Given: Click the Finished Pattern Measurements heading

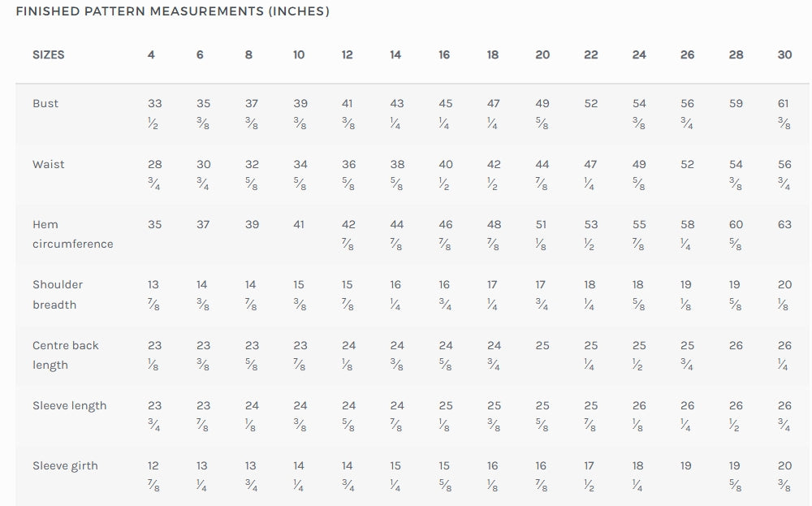Looking at the screenshot, I should point(172,11).
